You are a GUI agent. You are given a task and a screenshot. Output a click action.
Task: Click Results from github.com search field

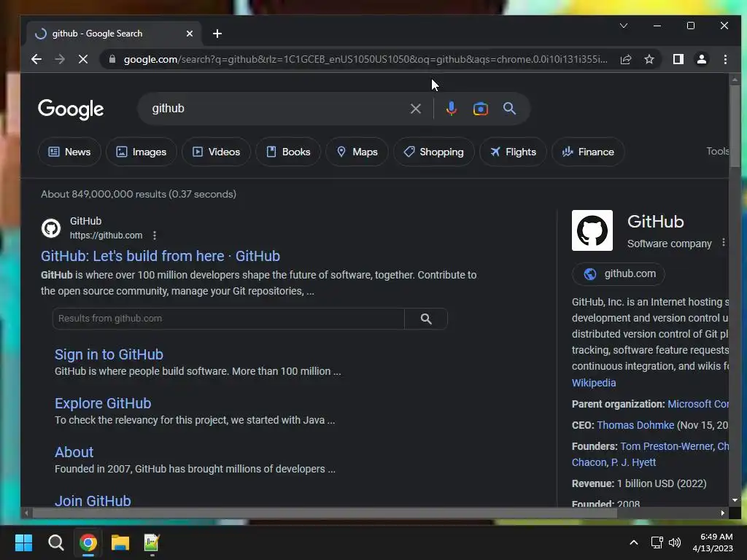click(x=228, y=319)
